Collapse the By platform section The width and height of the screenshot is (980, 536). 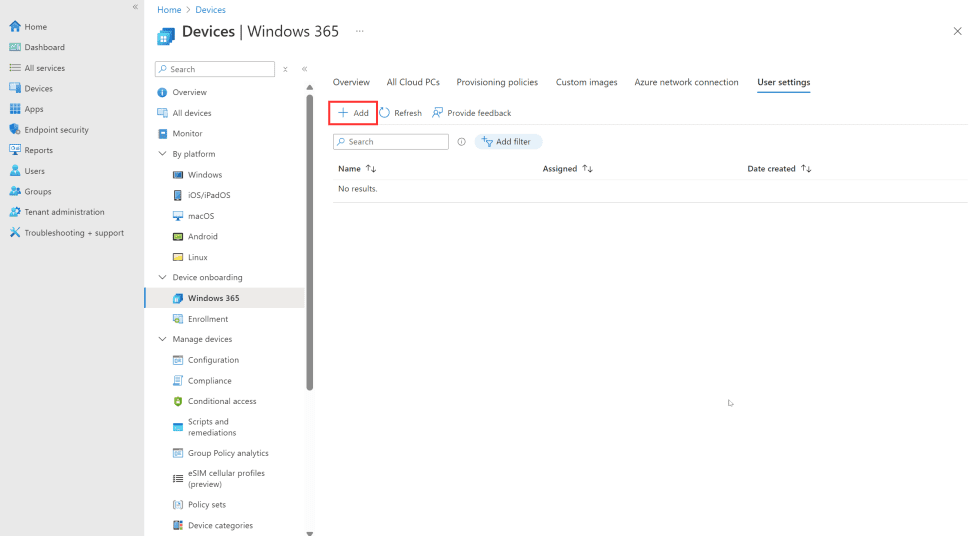(x=162, y=154)
